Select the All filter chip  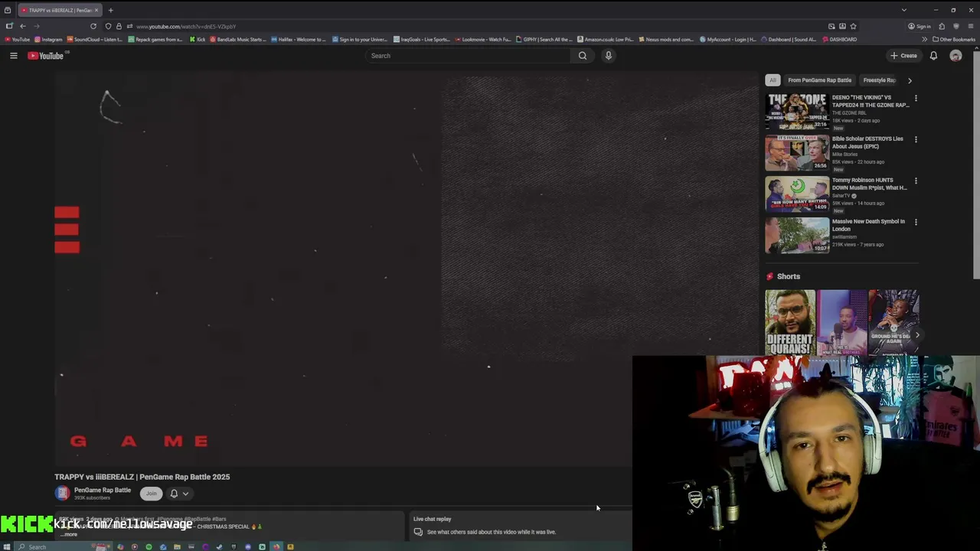pos(773,80)
